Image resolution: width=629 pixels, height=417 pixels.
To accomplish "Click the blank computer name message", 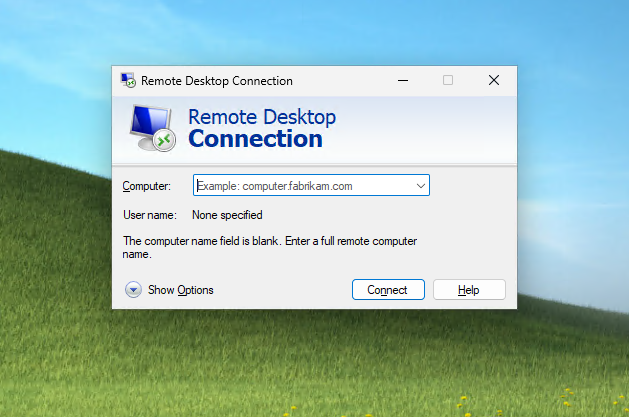I will (x=268, y=247).
